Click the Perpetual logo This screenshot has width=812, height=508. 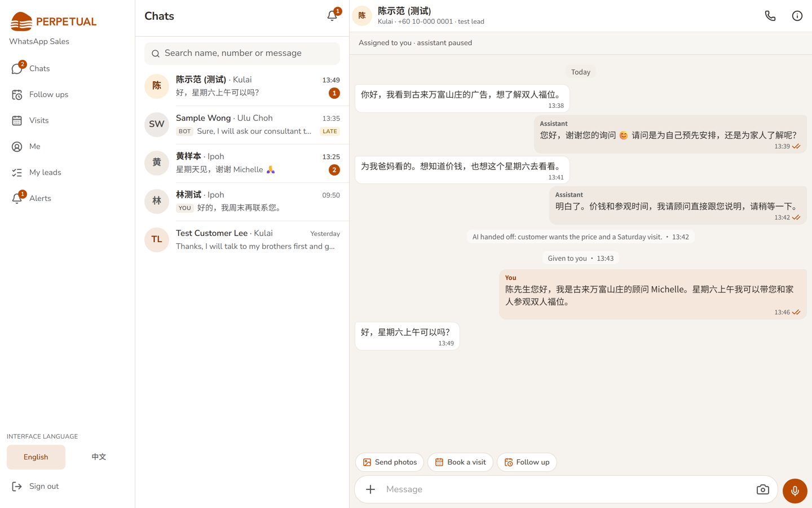tap(54, 21)
